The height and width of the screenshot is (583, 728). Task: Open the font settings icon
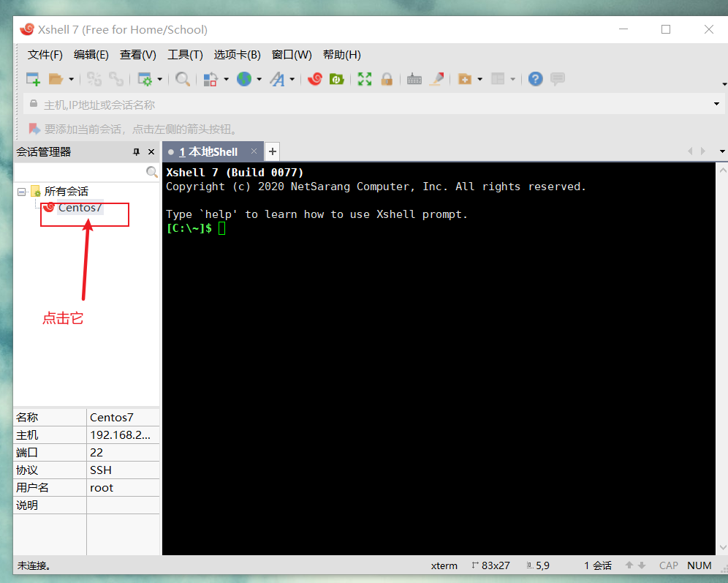tap(277, 79)
